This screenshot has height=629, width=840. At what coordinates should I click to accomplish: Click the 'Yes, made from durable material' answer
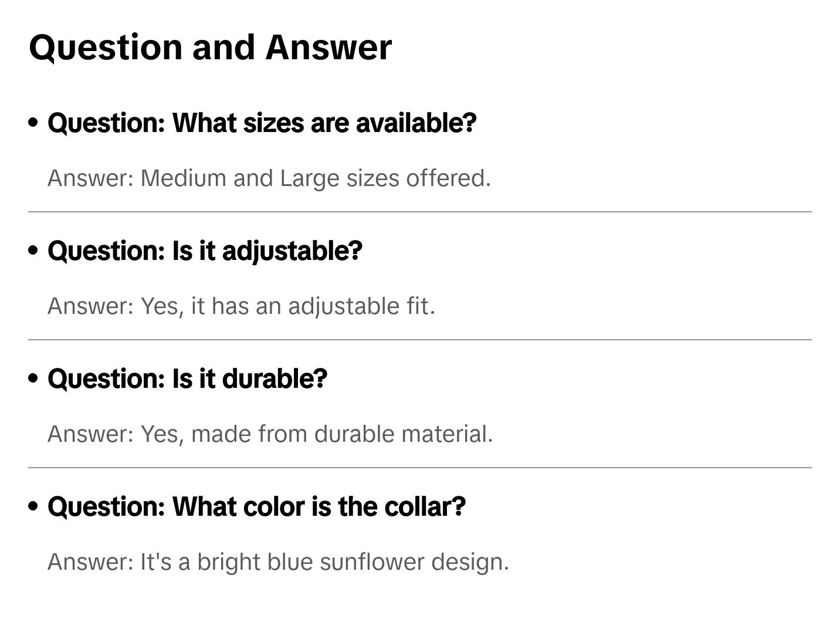click(x=270, y=434)
